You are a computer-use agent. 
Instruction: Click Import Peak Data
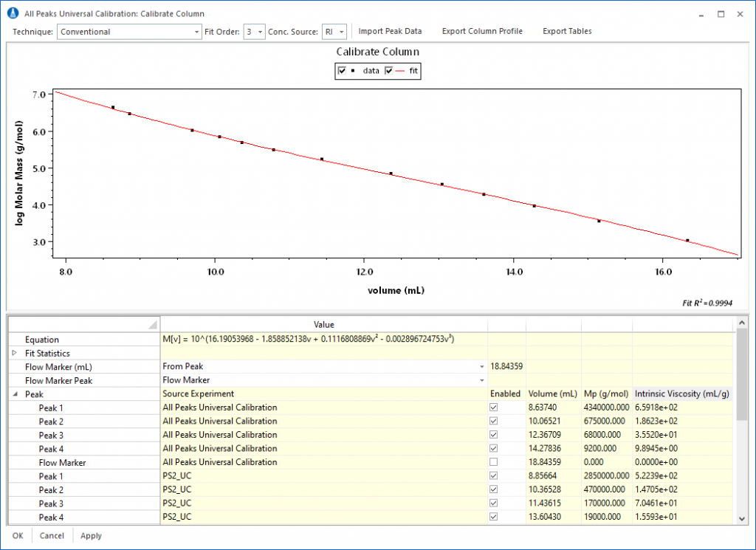[390, 31]
